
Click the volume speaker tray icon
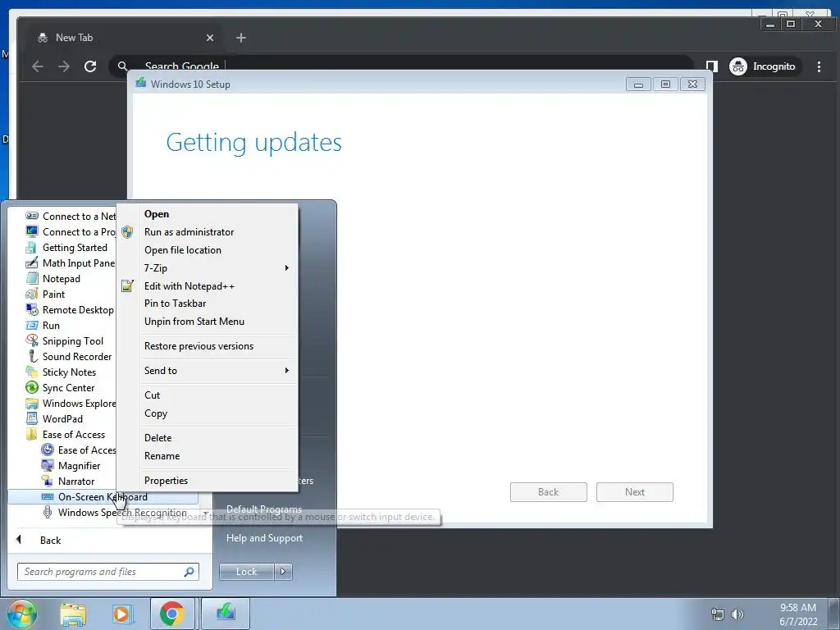(x=737, y=614)
